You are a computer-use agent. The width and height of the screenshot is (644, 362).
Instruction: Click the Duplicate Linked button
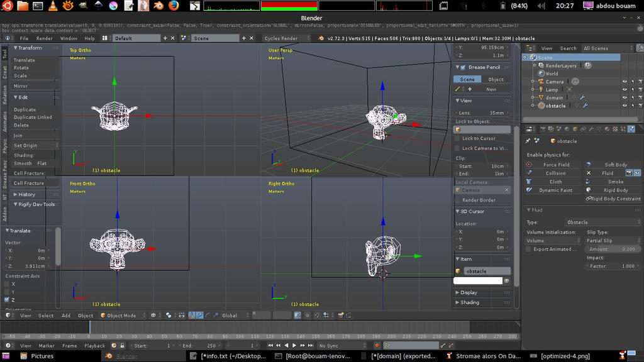(33, 117)
